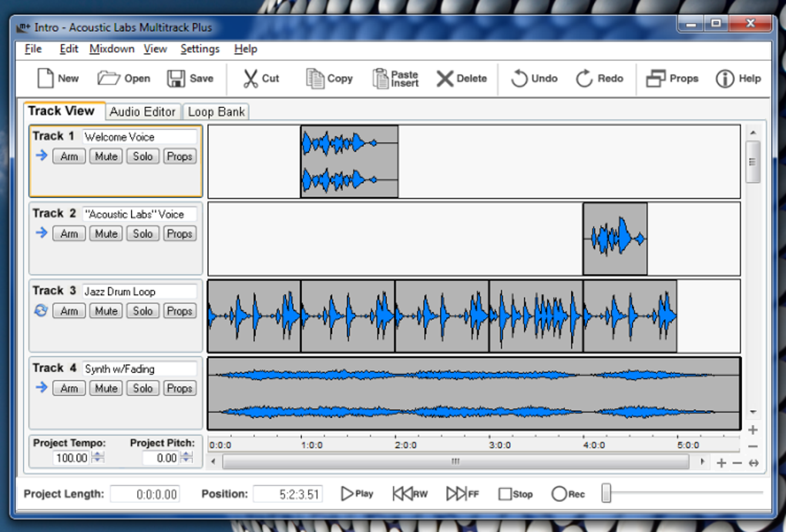Open the View menu
This screenshot has height=532, width=786.
point(155,49)
